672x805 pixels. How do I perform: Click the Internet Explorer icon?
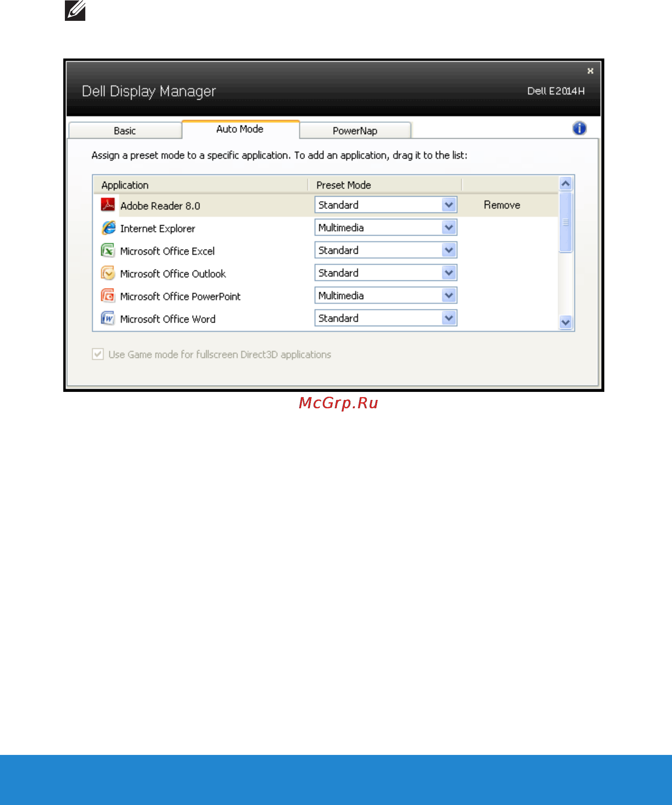[x=108, y=228]
